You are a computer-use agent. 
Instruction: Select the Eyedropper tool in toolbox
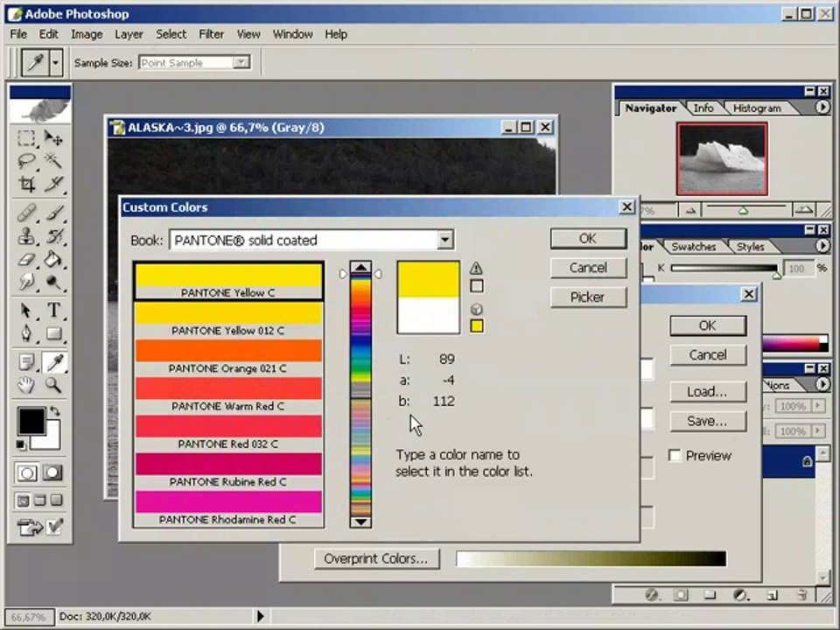click(53, 362)
